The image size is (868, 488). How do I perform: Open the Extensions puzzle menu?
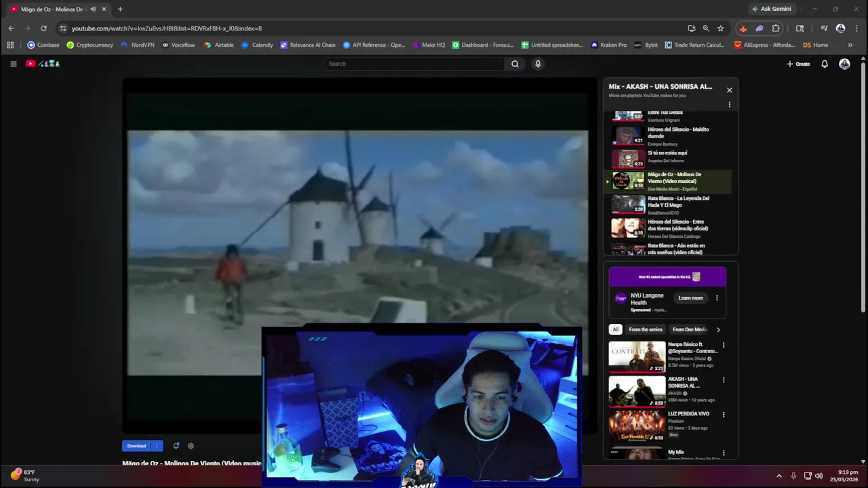776,28
